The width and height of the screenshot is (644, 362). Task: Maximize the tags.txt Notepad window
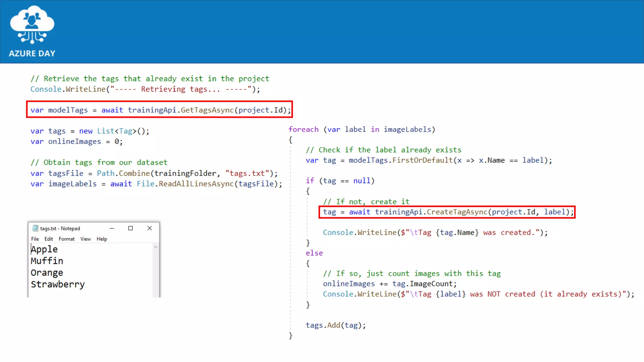[130, 228]
